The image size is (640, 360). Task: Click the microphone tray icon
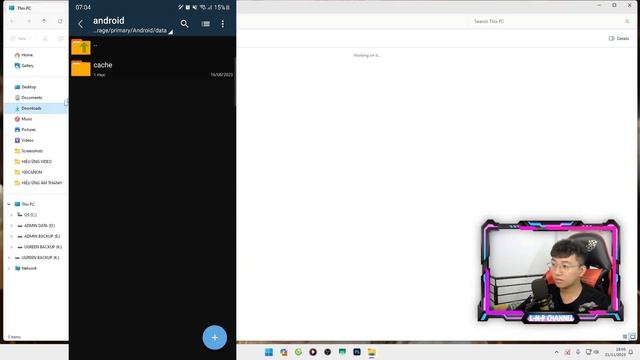(578, 352)
